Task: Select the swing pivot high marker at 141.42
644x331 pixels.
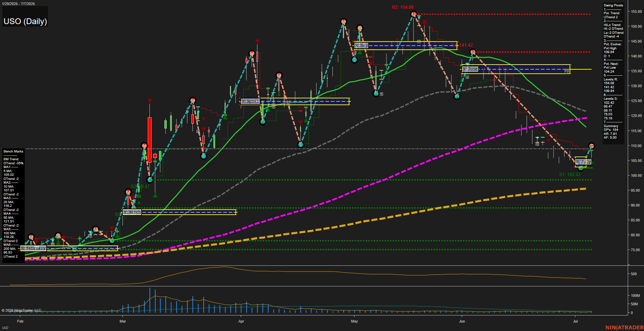Action: (473, 52)
